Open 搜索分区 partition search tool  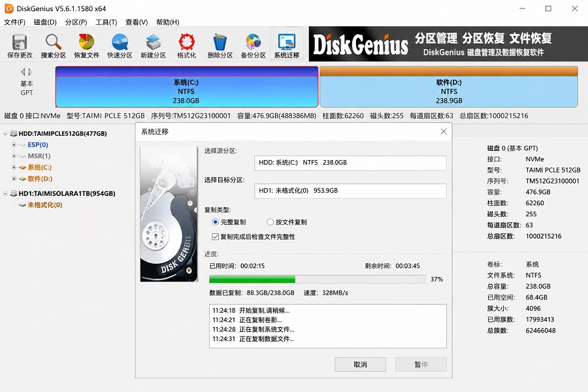point(54,46)
